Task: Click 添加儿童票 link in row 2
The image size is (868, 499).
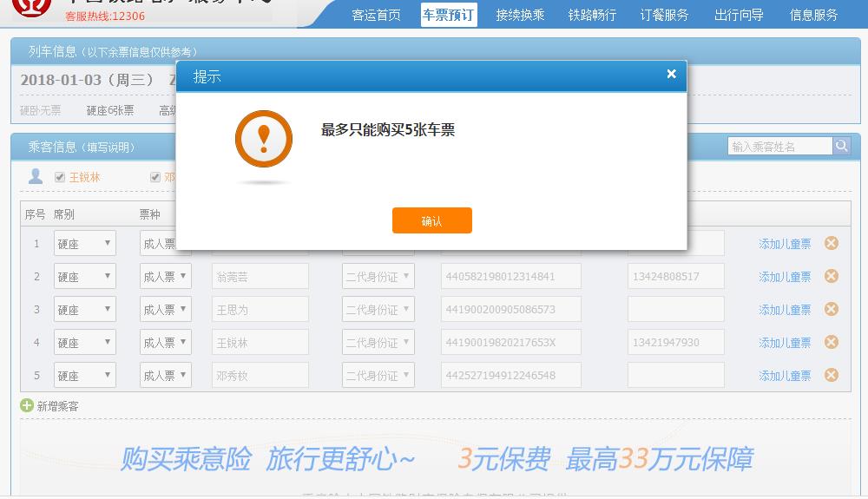Action: (x=785, y=276)
